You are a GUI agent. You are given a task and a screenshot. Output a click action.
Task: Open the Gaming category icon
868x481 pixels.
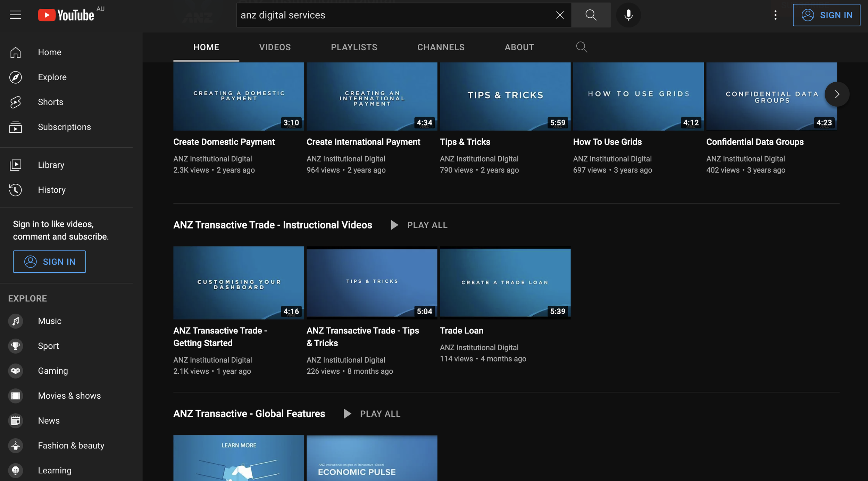pos(16,371)
